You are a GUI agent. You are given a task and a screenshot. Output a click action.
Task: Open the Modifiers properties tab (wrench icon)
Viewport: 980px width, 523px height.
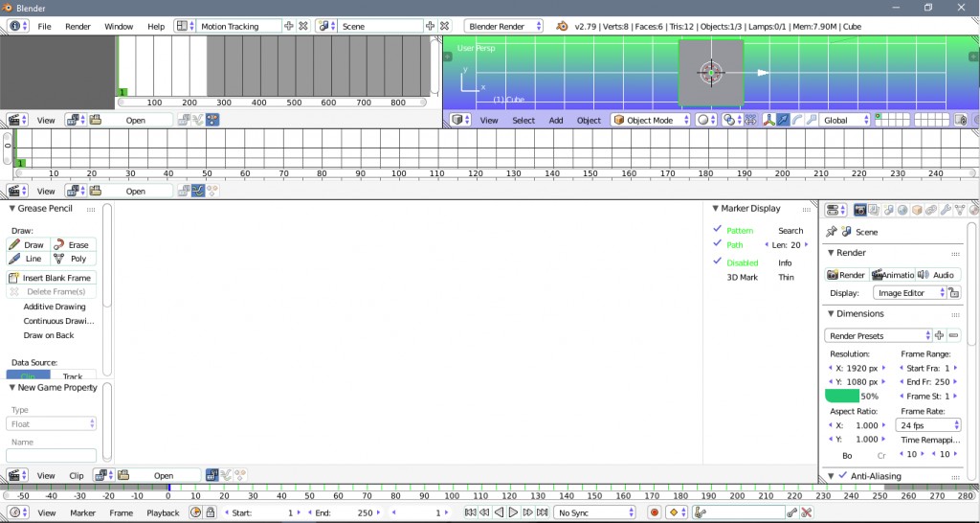click(946, 210)
